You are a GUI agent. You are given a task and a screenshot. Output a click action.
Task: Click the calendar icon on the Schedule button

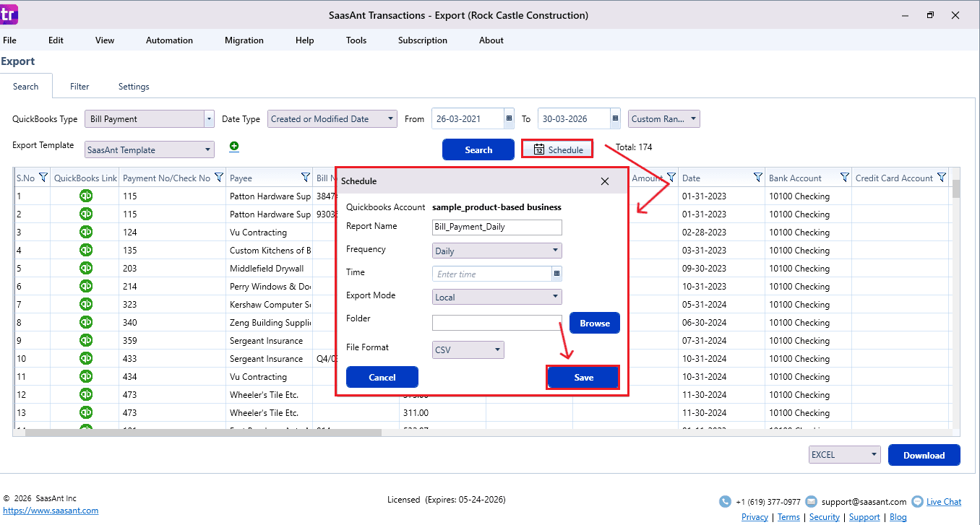[539, 149]
